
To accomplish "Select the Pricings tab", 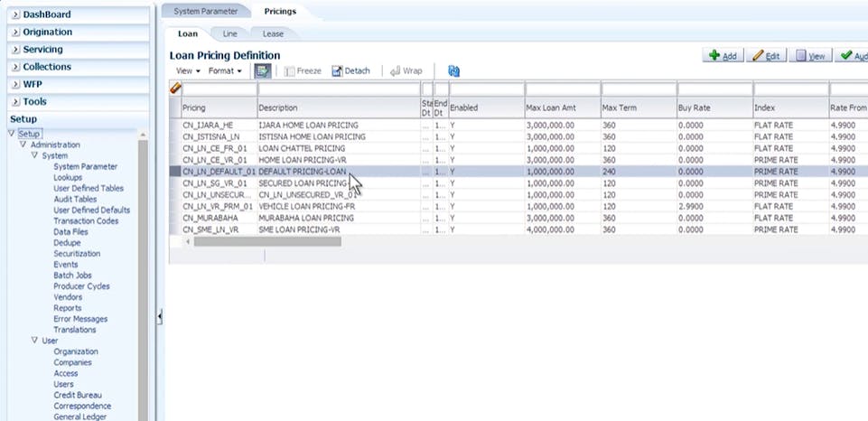I will click(280, 11).
